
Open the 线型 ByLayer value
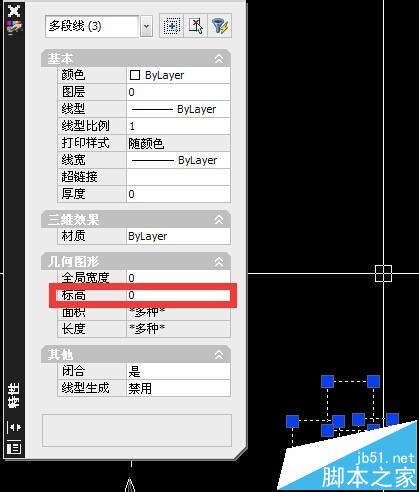(x=179, y=109)
